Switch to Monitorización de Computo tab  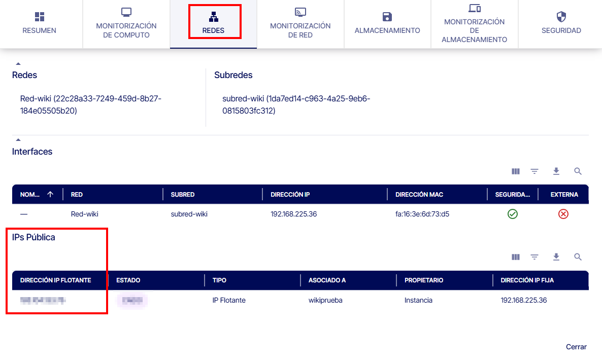126,24
